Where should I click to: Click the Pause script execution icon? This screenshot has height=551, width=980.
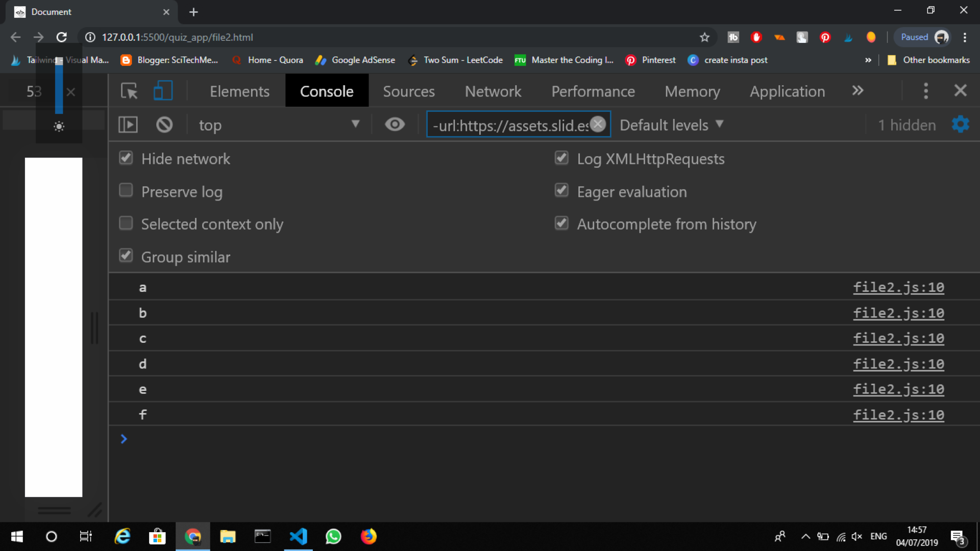click(128, 124)
